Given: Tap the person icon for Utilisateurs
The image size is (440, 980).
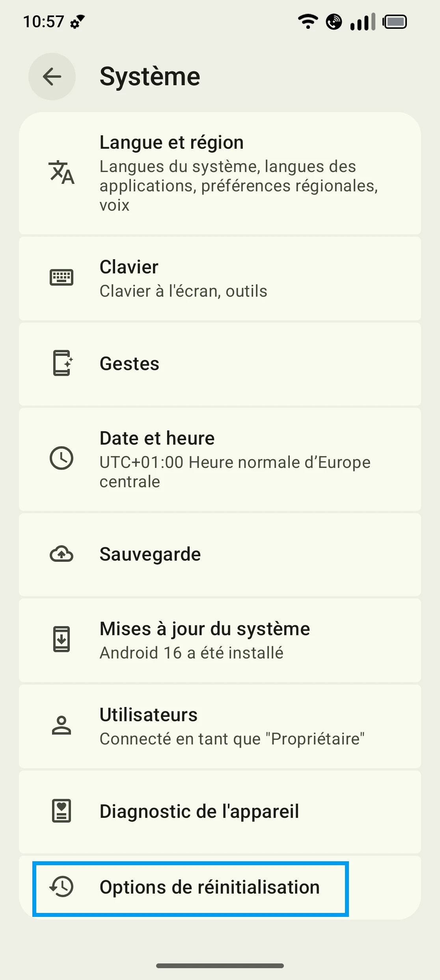Looking at the screenshot, I should pyautogui.click(x=62, y=725).
